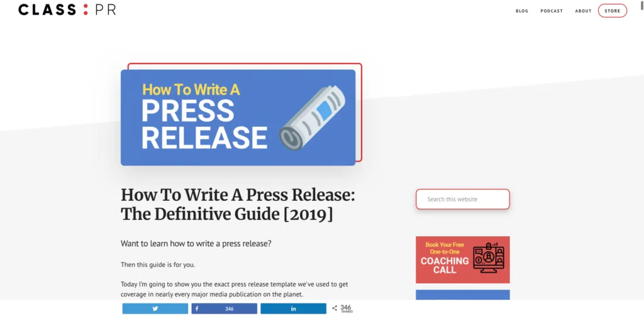
Task: Click the Store button
Action: pyautogui.click(x=613, y=11)
